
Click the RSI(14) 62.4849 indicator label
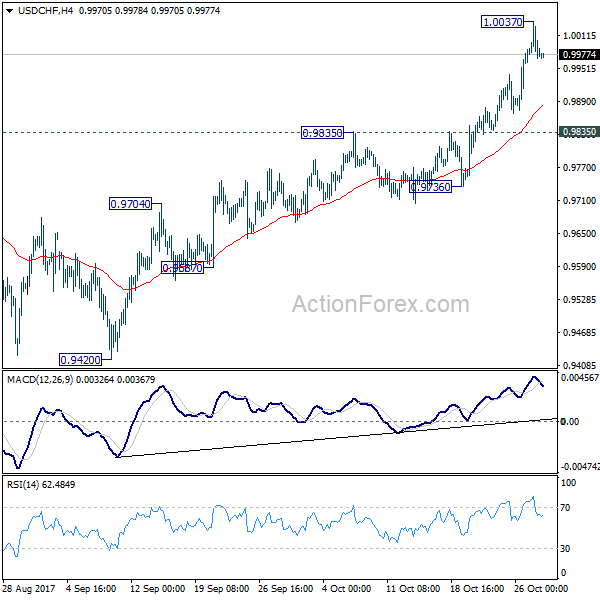click(41, 484)
